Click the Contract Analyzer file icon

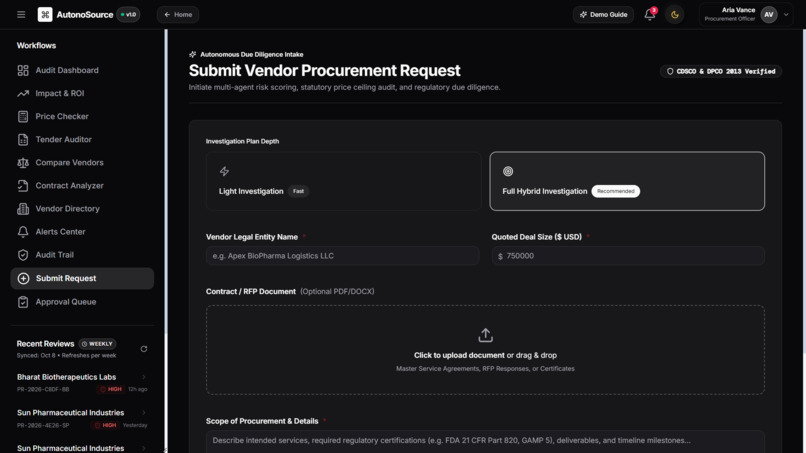[x=23, y=186]
